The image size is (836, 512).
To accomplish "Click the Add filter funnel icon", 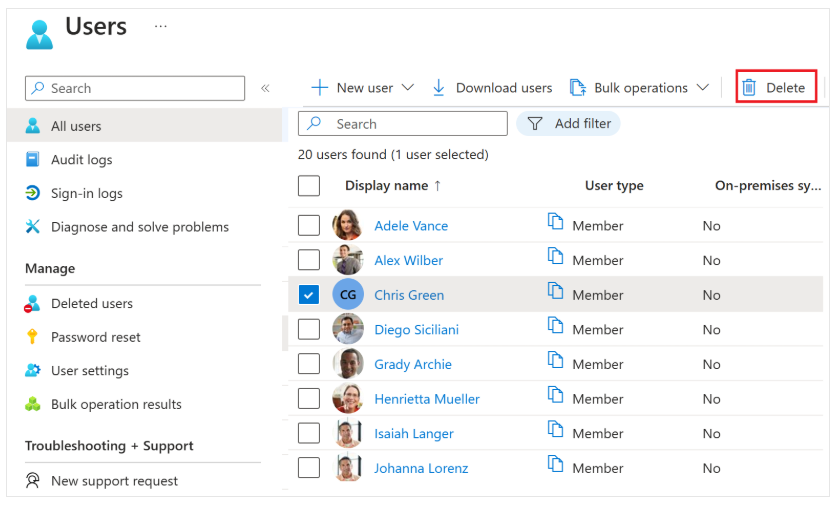I will [535, 124].
